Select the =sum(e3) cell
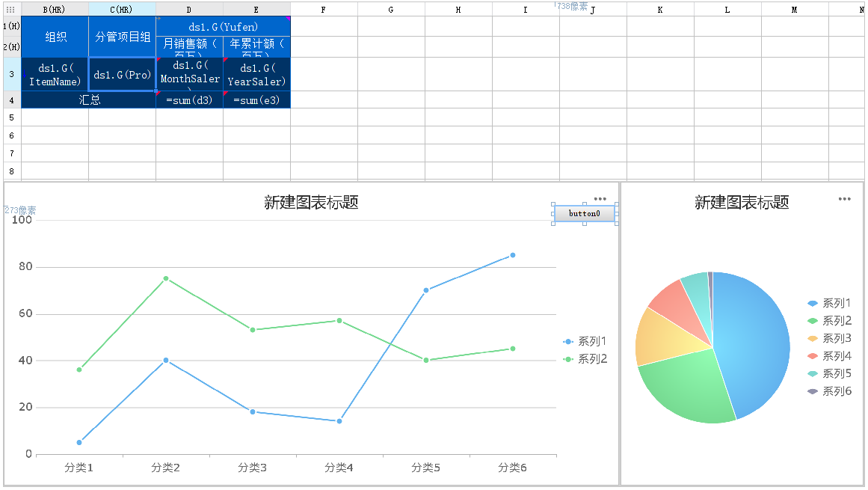The image size is (868, 490). pos(257,99)
